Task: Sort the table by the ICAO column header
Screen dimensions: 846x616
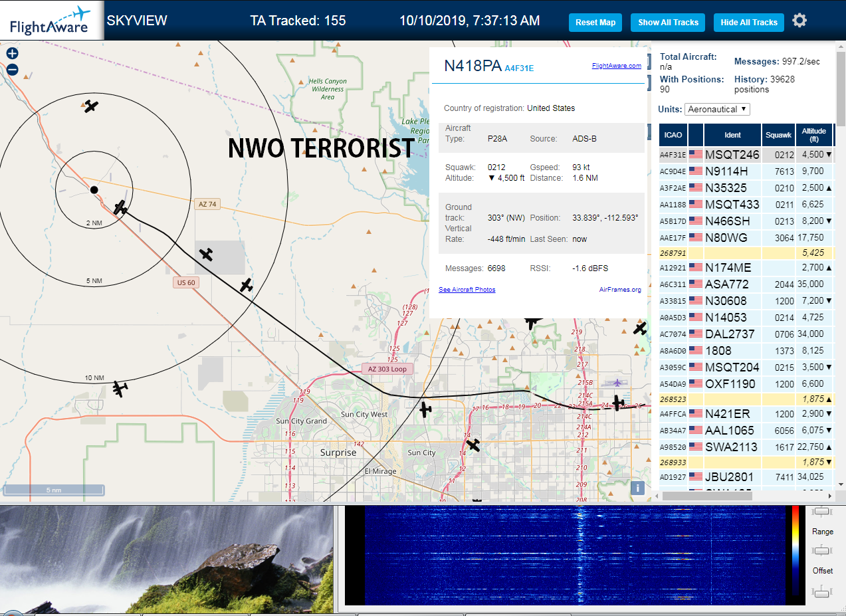Action: click(x=673, y=135)
